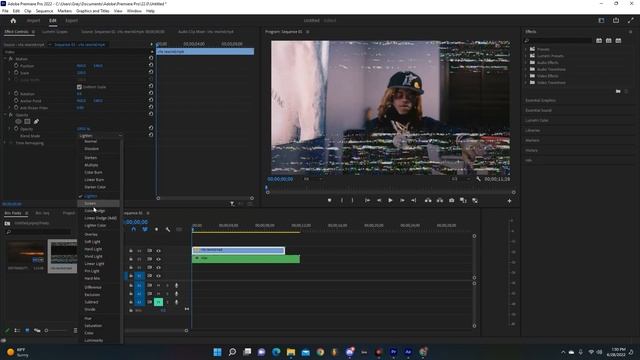Choose Difference blend mode
This screenshot has width=640, height=360.
(x=93, y=287)
